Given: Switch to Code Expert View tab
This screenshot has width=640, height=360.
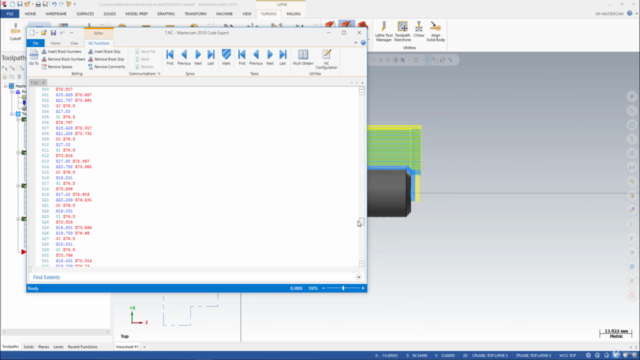Looking at the screenshot, I should 74,43.
